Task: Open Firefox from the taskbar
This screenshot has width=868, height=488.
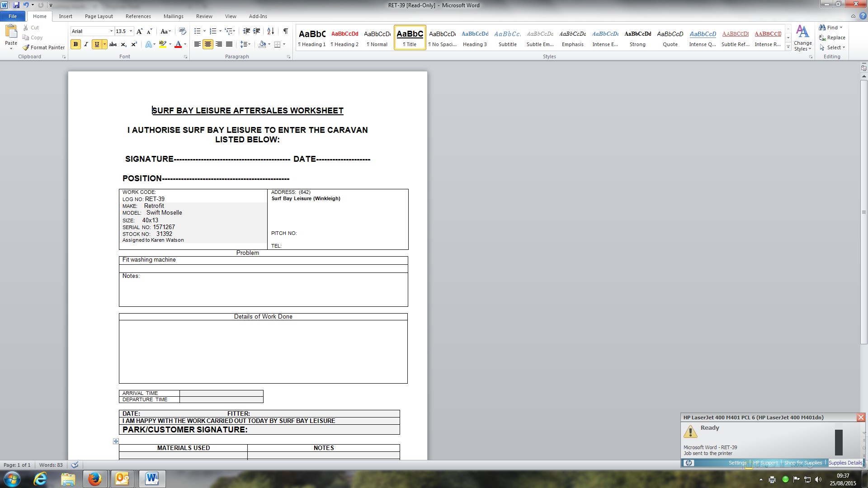Action: [94, 479]
